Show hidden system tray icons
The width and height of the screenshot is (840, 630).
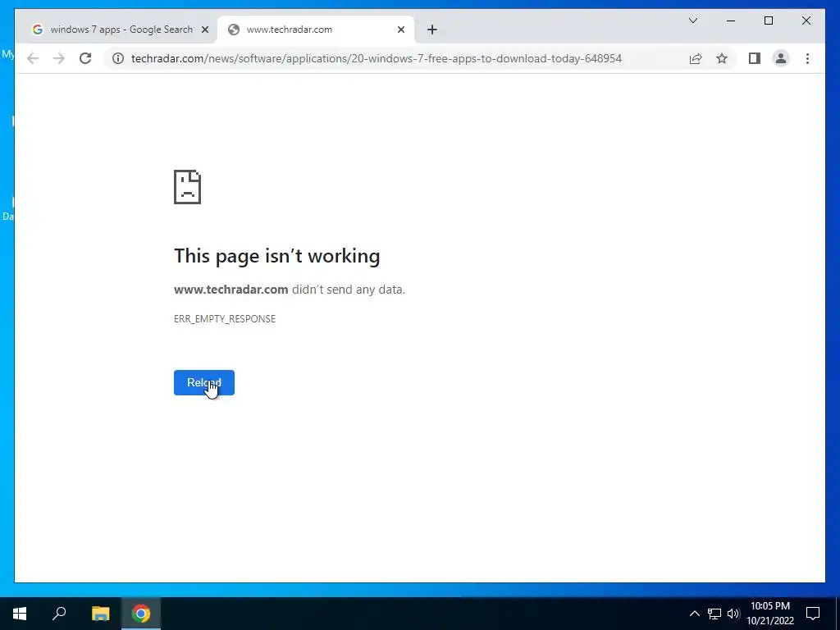694,614
